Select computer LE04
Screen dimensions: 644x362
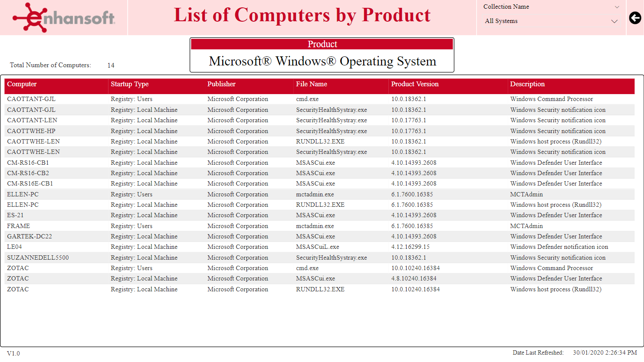click(x=14, y=247)
